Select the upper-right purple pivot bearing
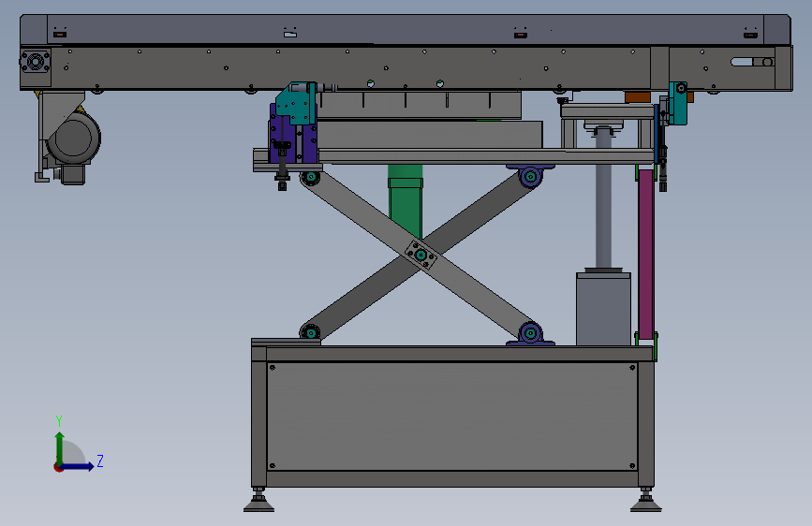The height and width of the screenshot is (526, 812). tap(530, 176)
